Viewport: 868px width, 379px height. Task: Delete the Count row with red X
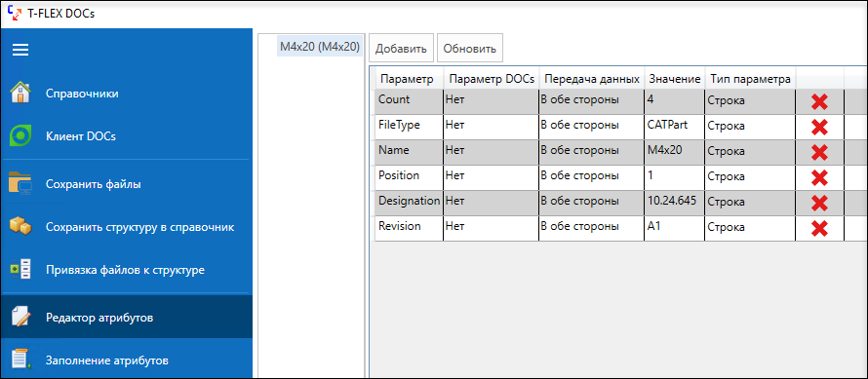819,101
